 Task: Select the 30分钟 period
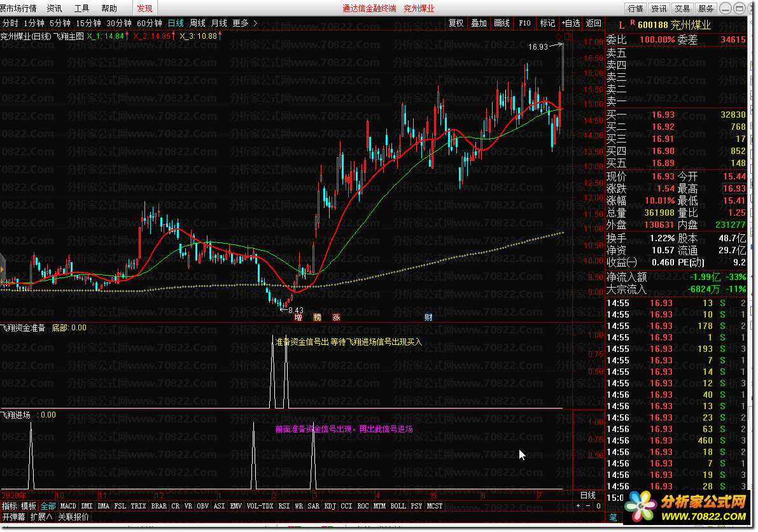point(119,23)
